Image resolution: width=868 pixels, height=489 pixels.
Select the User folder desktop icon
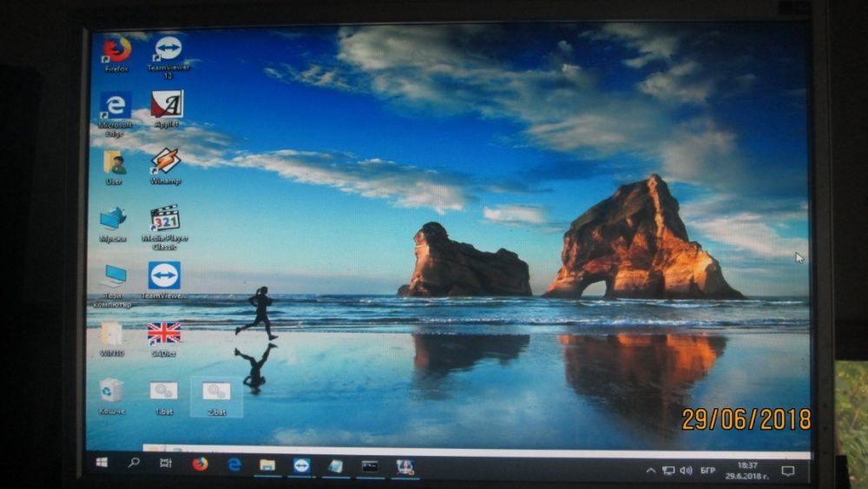coord(114,168)
